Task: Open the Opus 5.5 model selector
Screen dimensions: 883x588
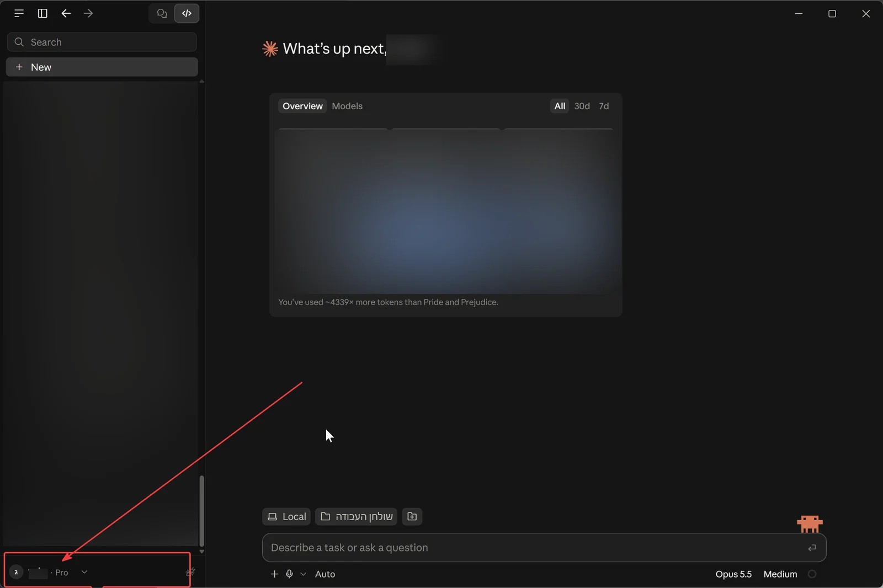Action: point(733,574)
